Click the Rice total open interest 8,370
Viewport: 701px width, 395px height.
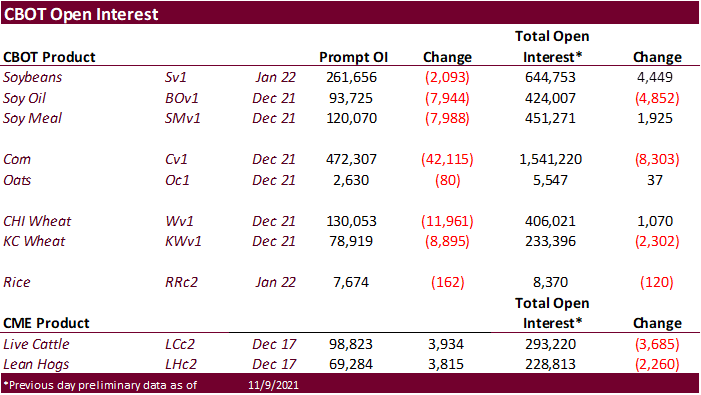(550, 282)
